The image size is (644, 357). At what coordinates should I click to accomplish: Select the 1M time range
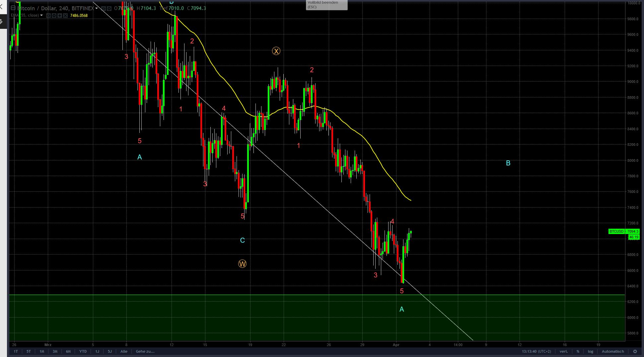click(42, 351)
